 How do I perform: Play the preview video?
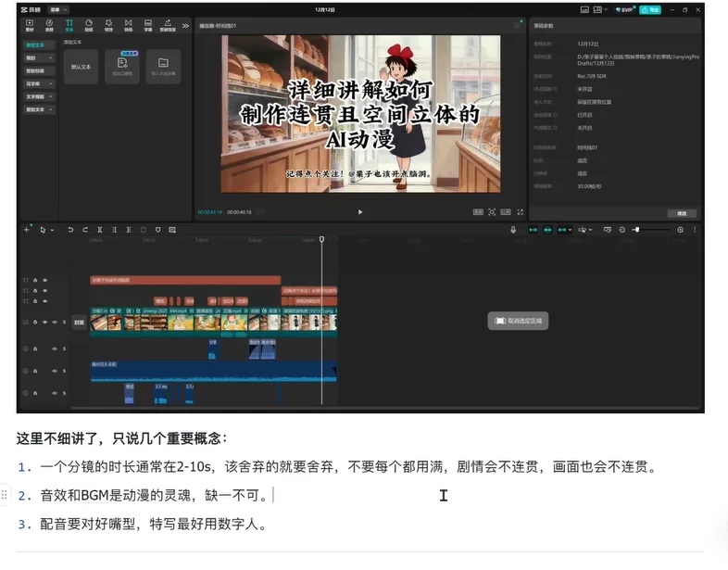pos(360,212)
